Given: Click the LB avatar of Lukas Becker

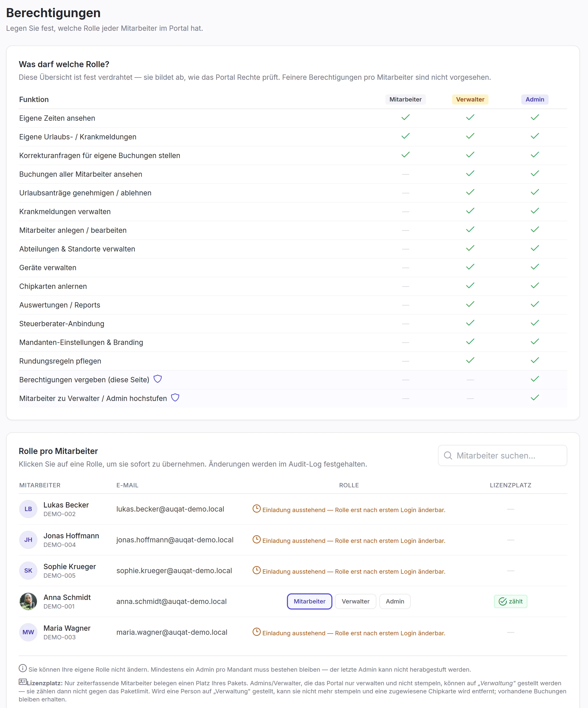Looking at the screenshot, I should point(28,509).
